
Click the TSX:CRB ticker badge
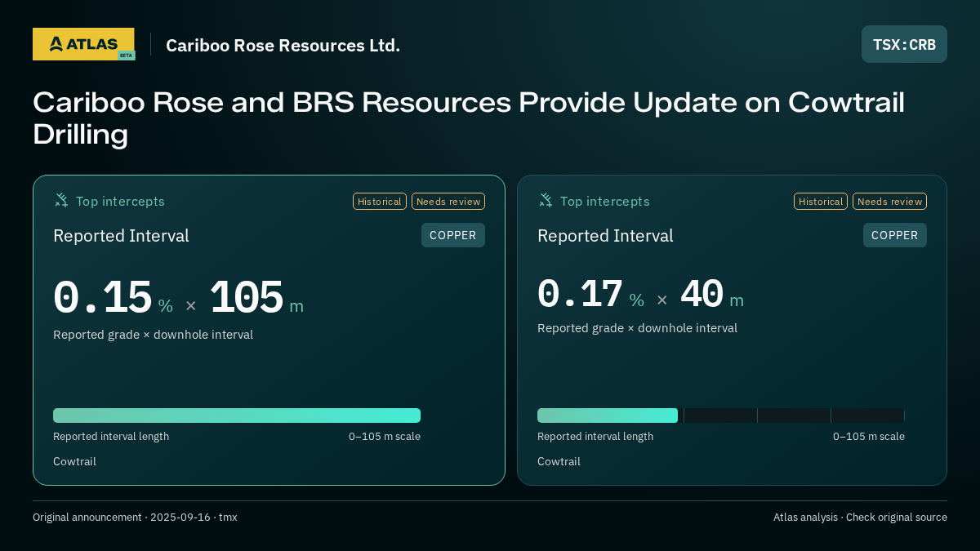tap(904, 44)
